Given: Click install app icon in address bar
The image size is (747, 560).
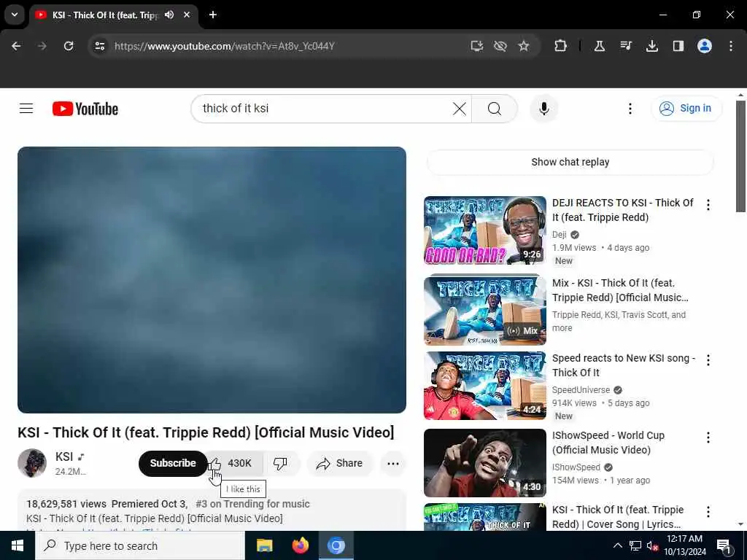Looking at the screenshot, I should 477,46.
